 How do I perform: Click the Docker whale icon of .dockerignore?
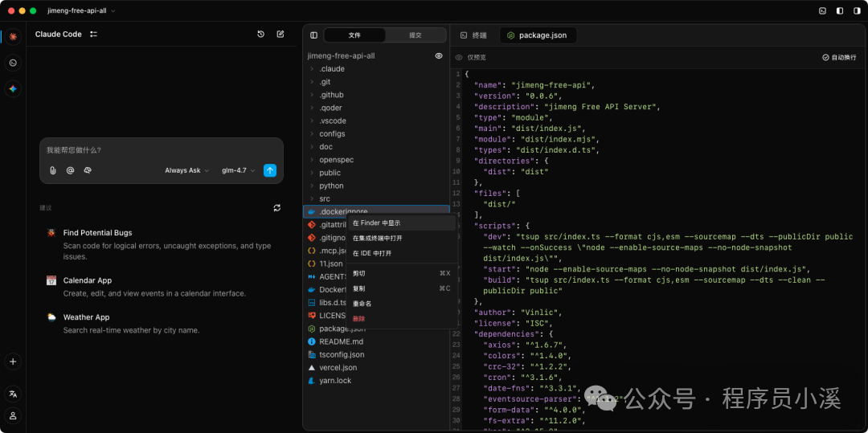[312, 212]
